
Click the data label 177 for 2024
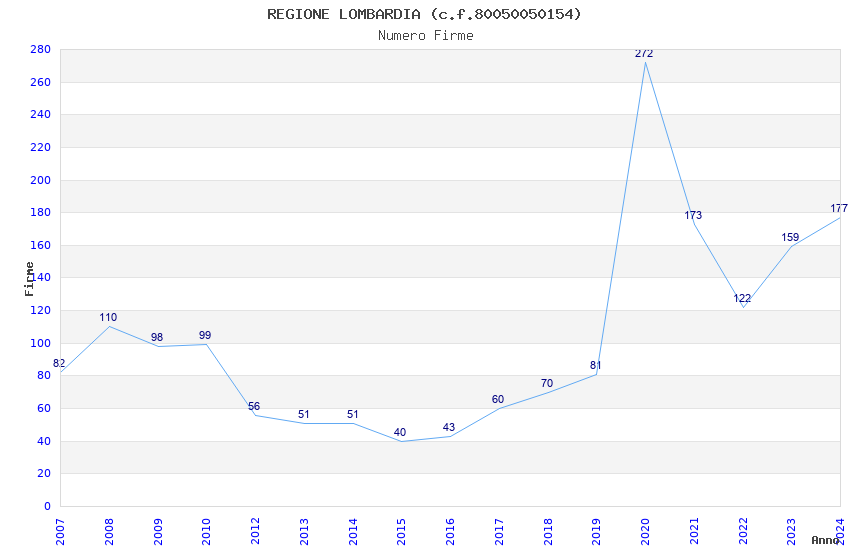pyautogui.click(x=839, y=208)
